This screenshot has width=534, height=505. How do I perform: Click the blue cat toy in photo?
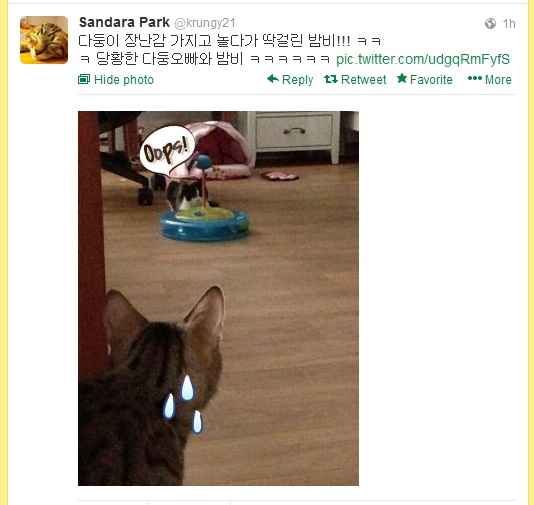coord(204,223)
